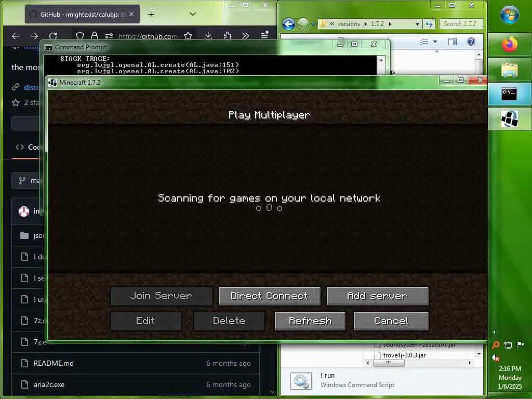Go forward in Firefox

[x=34, y=36]
